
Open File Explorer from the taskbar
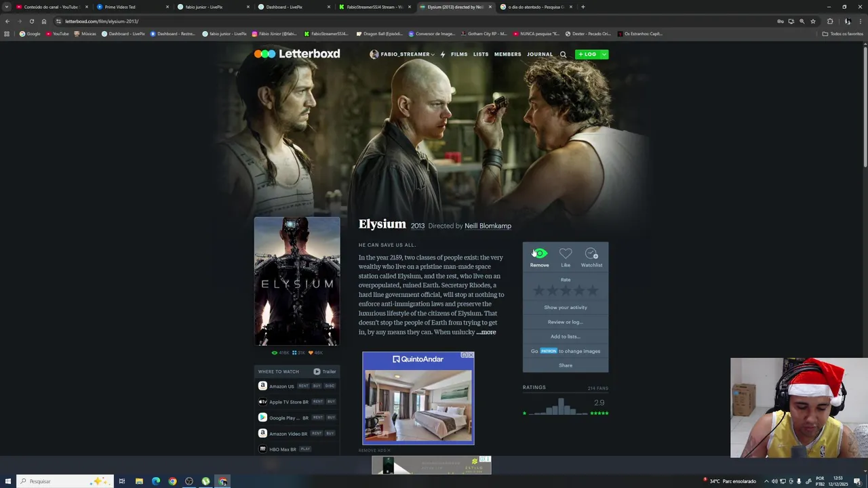click(139, 481)
